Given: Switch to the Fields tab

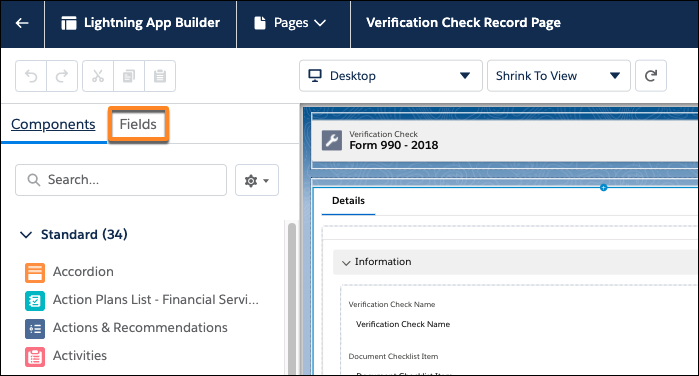Looking at the screenshot, I should tap(138, 124).
